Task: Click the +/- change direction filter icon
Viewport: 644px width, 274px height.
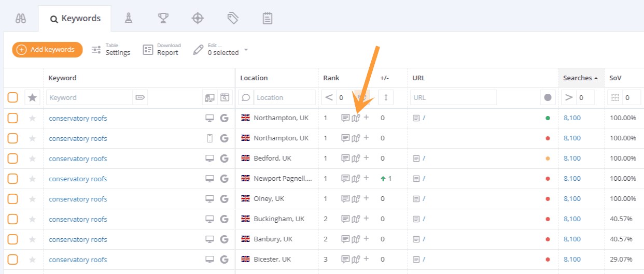Action: (x=386, y=97)
